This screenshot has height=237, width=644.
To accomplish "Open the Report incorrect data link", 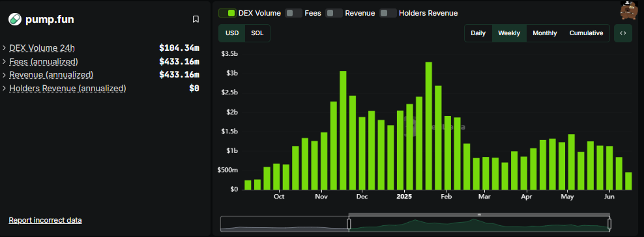I will point(45,220).
